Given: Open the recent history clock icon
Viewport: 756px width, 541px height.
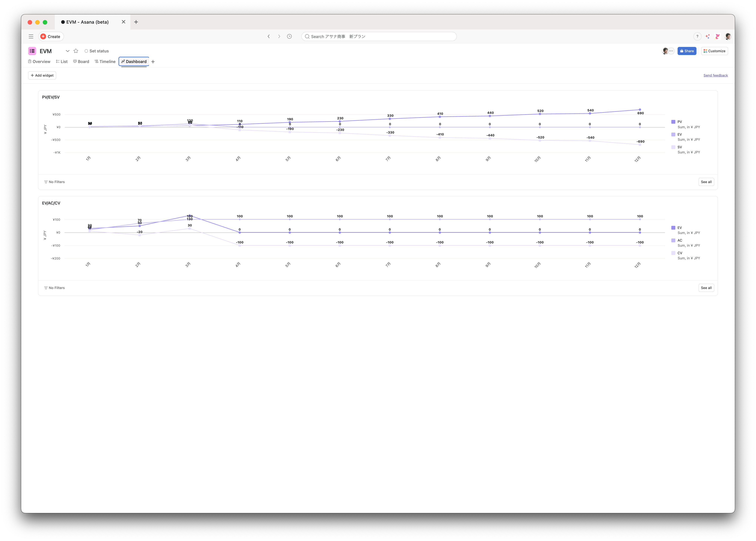Looking at the screenshot, I should (x=290, y=37).
